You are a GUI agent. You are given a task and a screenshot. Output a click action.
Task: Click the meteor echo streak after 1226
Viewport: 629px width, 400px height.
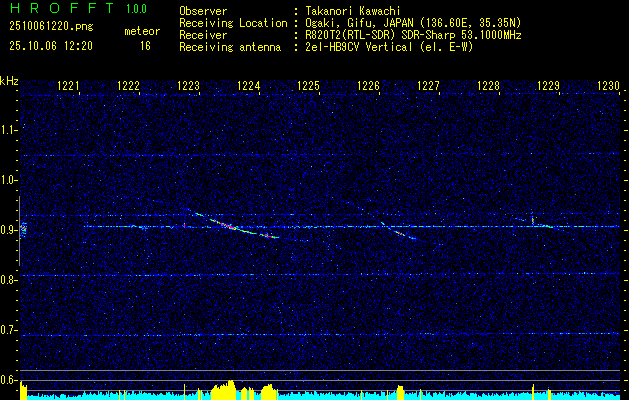tap(399, 232)
